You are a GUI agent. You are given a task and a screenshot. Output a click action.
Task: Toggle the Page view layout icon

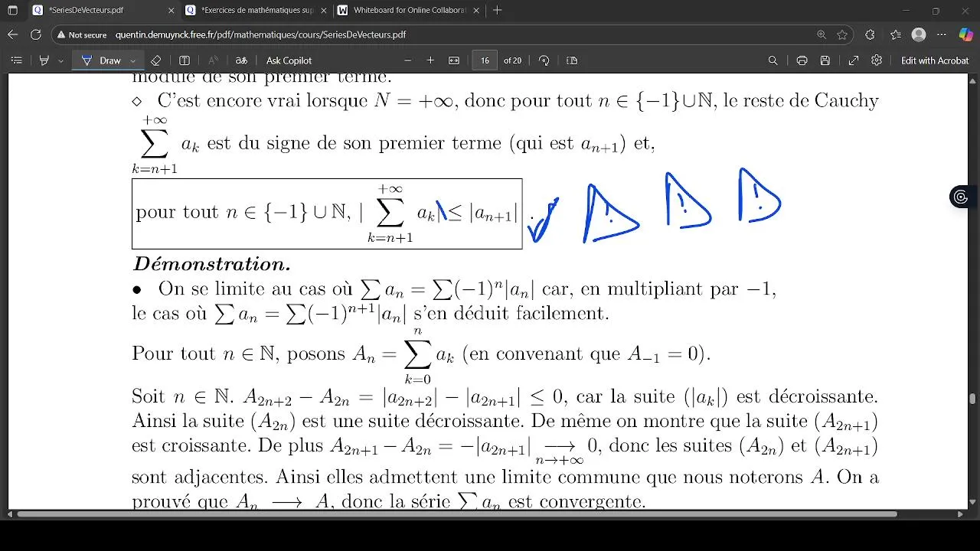click(x=572, y=60)
